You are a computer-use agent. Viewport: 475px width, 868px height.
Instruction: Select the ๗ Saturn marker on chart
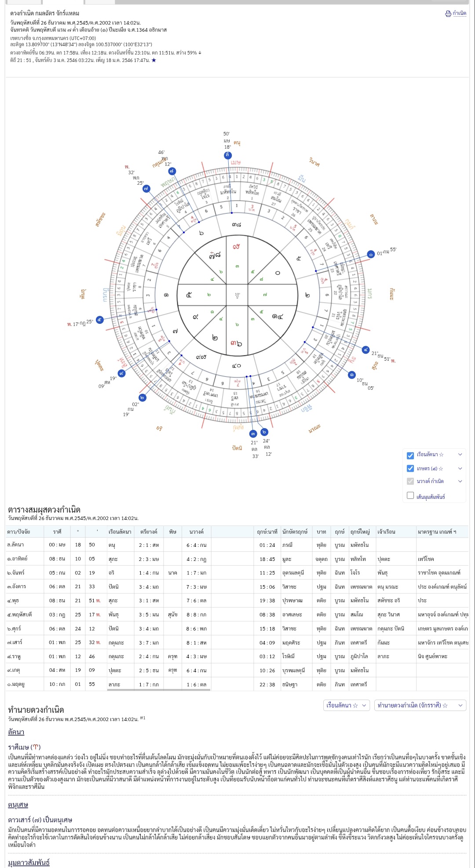pyautogui.click(x=146, y=189)
